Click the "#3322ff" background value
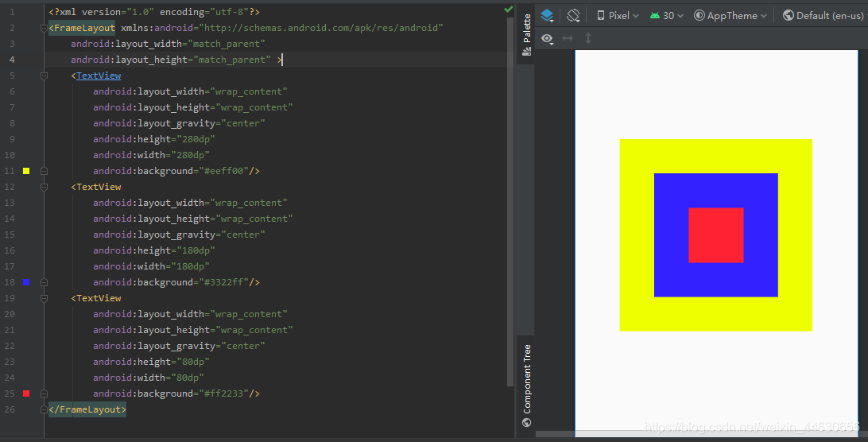The image size is (868, 442). click(223, 282)
